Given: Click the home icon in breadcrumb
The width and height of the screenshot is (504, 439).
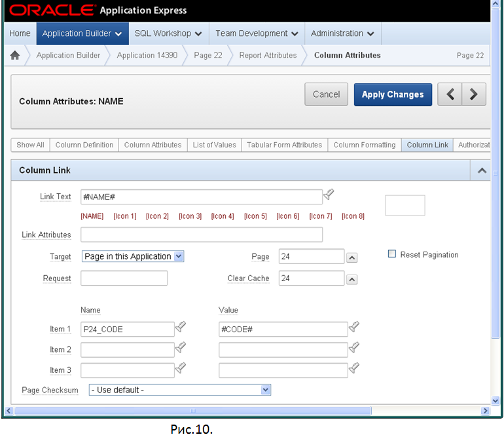Looking at the screenshot, I should (x=15, y=55).
